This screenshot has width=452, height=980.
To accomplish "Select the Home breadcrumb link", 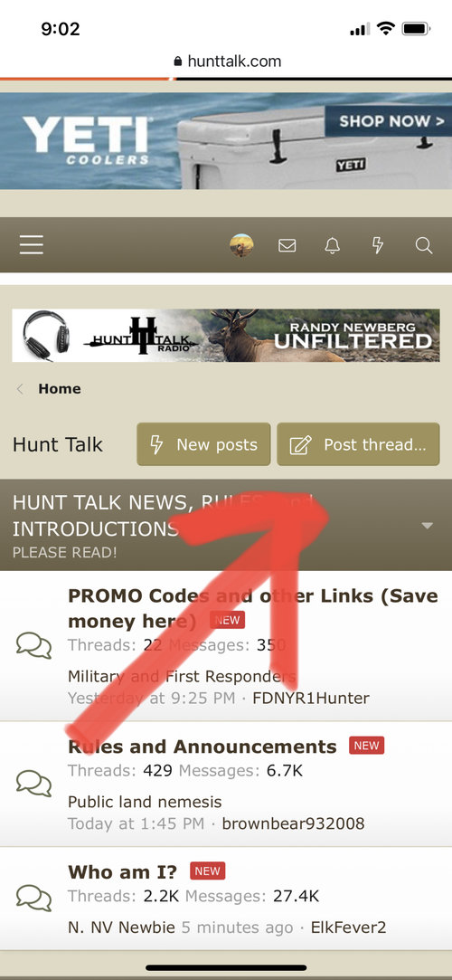I will coord(60,389).
